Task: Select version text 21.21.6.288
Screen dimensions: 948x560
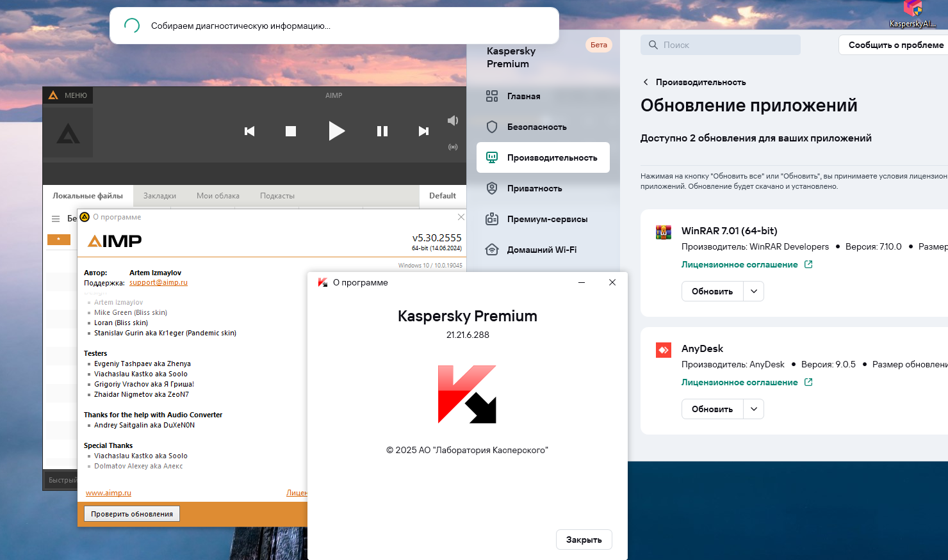Action: coord(468,335)
